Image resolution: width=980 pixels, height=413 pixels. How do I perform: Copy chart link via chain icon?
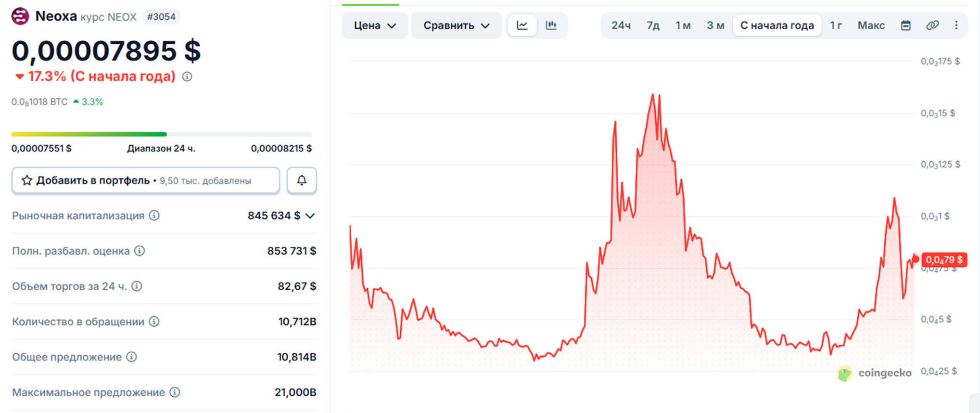[932, 25]
